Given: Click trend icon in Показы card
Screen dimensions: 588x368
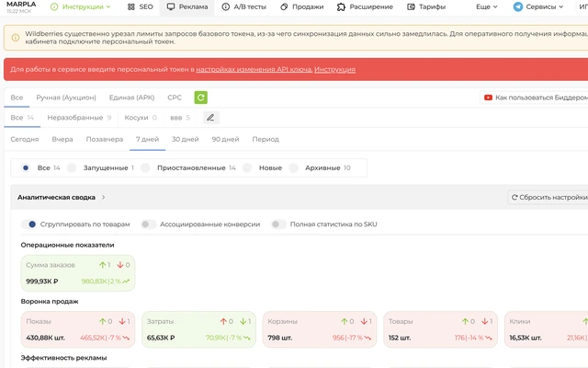Looking at the screenshot, I should tap(126, 338).
